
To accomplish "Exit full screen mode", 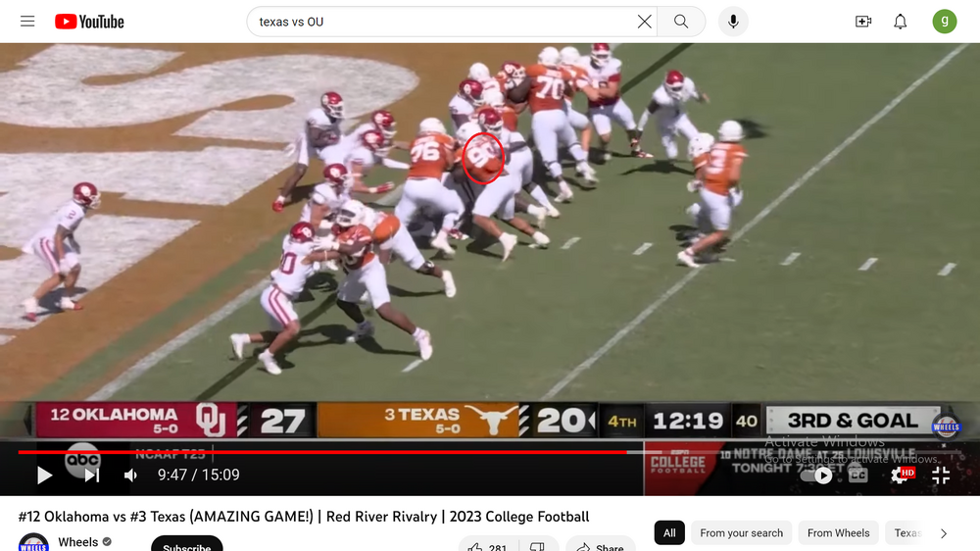I will [x=941, y=476].
